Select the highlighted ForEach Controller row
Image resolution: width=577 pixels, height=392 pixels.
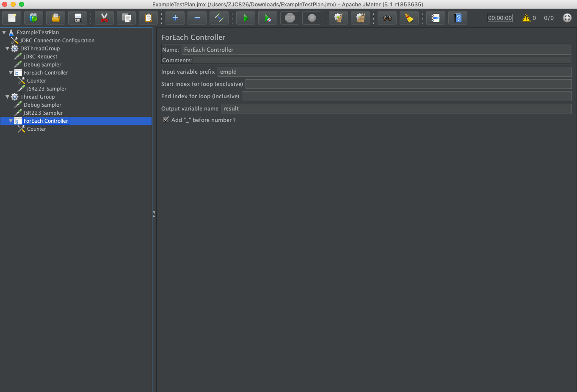pyautogui.click(x=76, y=121)
